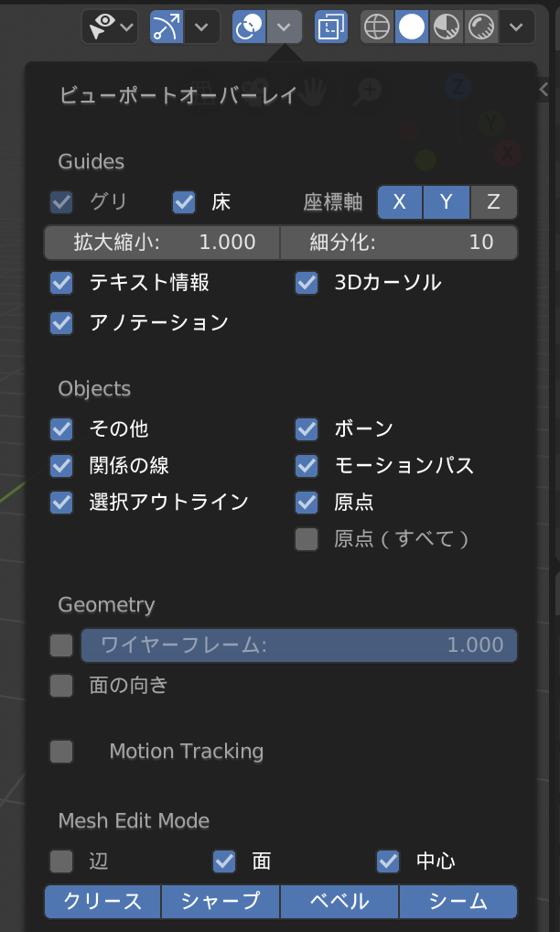Screen dimensions: 560x932
Task: Uncheck その他 (extras) checkbox
Action: pyautogui.click(x=61, y=429)
